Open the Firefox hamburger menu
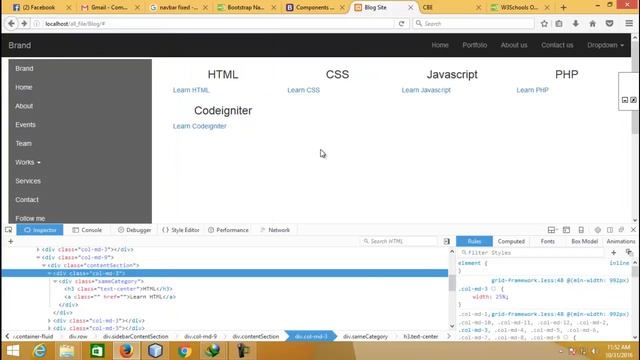The image size is (640, 360). coord(629,24)
